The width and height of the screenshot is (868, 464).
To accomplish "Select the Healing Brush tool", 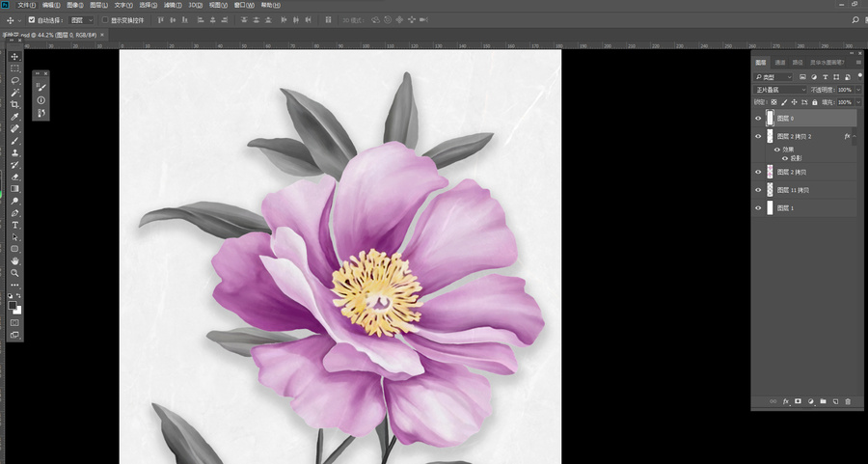I will [14, 128].
